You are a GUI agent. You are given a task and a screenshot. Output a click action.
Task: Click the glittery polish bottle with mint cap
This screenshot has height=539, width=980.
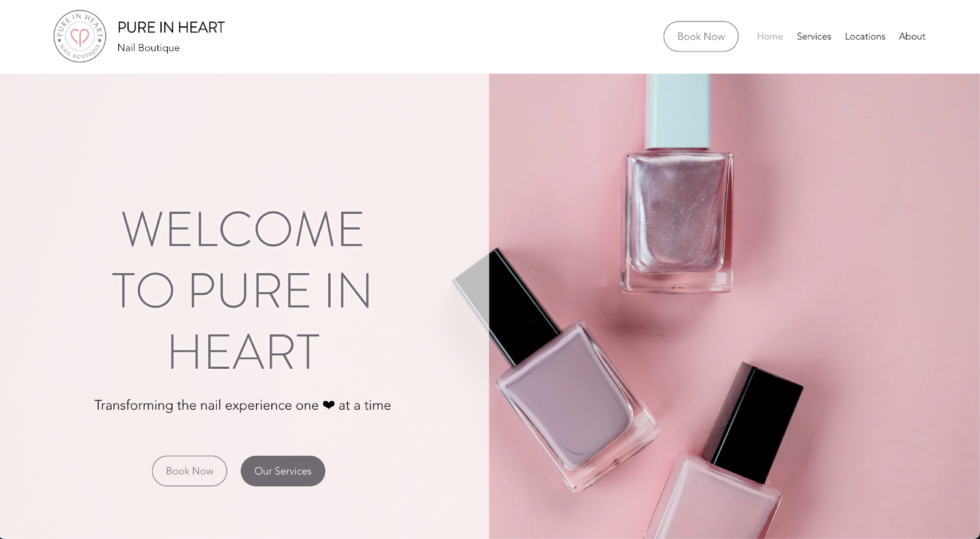point(677,184)
